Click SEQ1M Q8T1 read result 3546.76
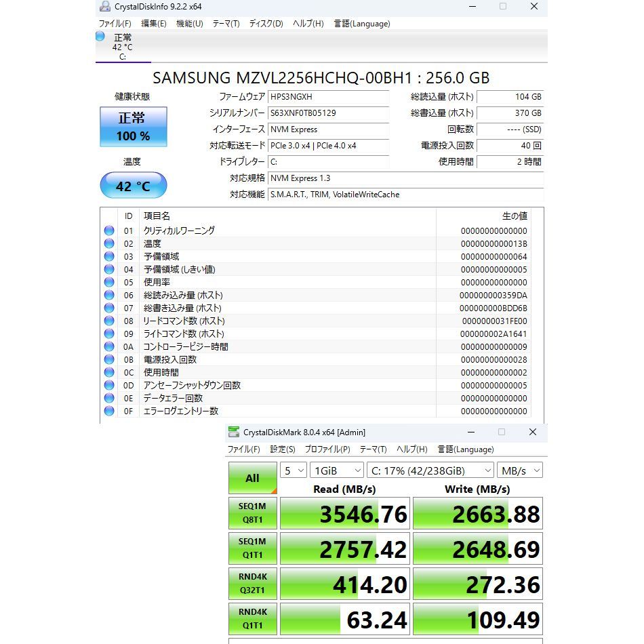644x644 pixels. [x=345, y=513]
